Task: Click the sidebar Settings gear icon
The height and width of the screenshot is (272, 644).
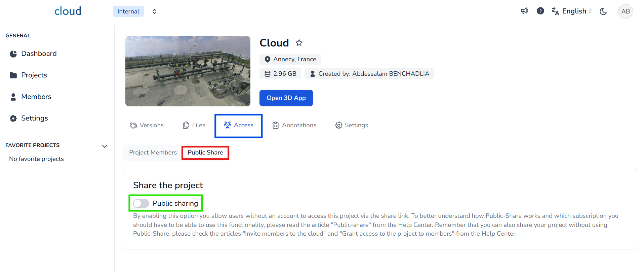Action: [x=13, y=118]
